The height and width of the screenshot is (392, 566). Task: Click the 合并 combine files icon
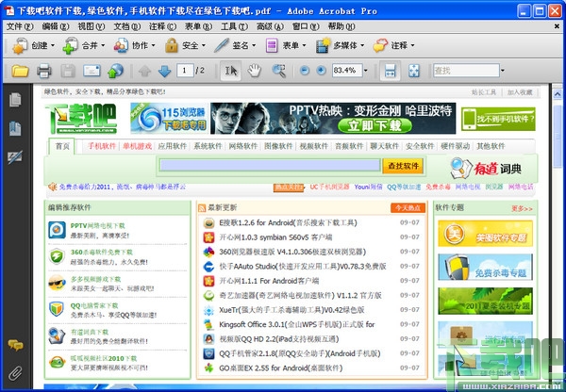tap(70, 46)
